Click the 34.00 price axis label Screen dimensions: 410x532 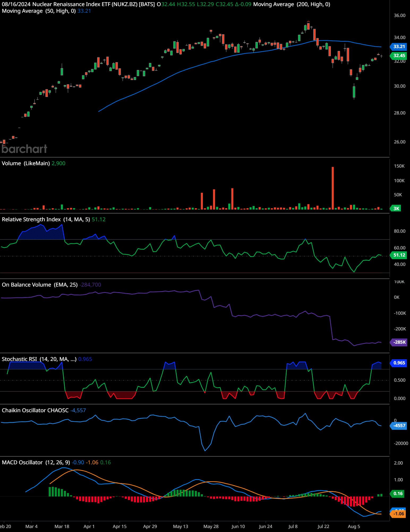pos(400,37)
